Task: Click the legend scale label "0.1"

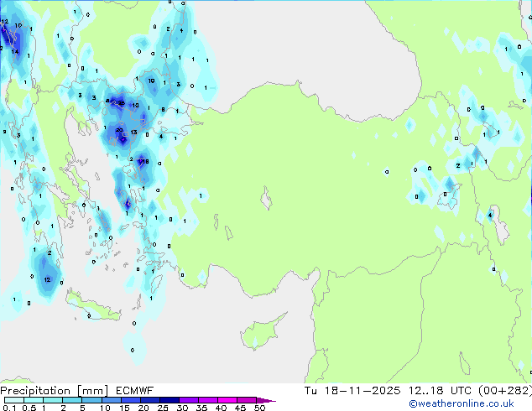Action: (x=9, y=408)
